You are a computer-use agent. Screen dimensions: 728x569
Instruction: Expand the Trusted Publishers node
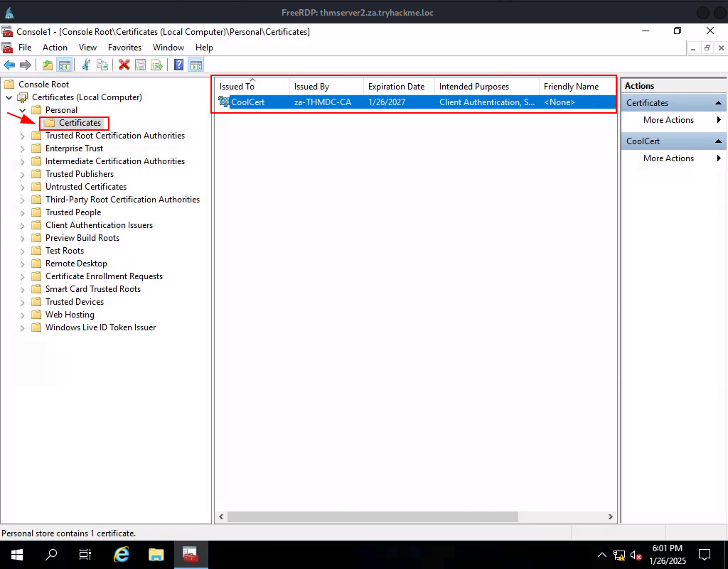(x=22, y=174)
